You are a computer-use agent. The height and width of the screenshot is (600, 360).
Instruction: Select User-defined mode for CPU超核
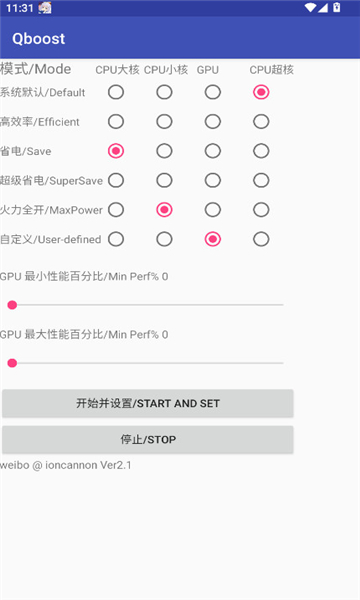(x=261, y=239)
